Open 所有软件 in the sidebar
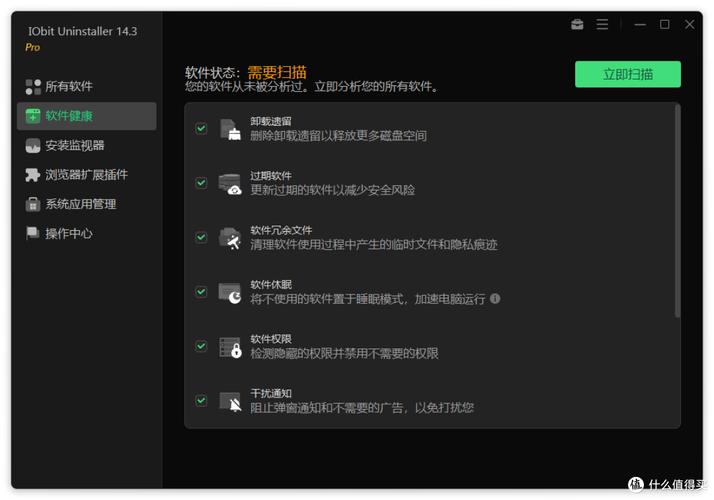 [x=87, y=87]
